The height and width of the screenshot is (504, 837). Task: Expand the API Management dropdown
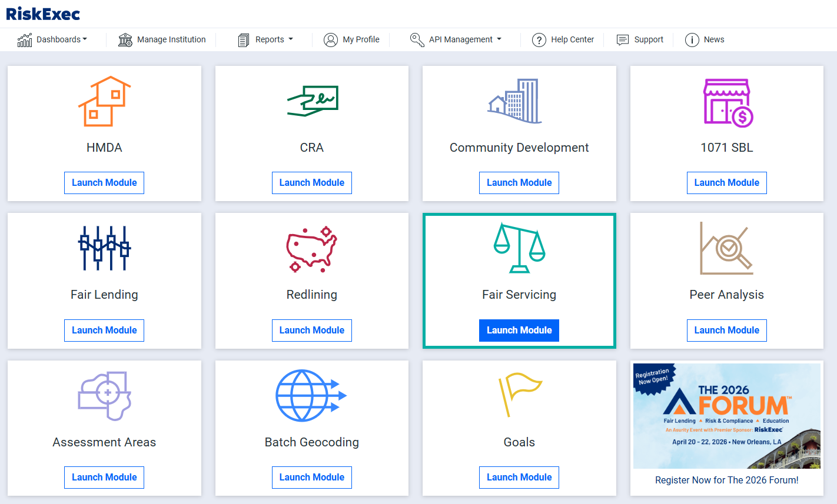(456, 39)
